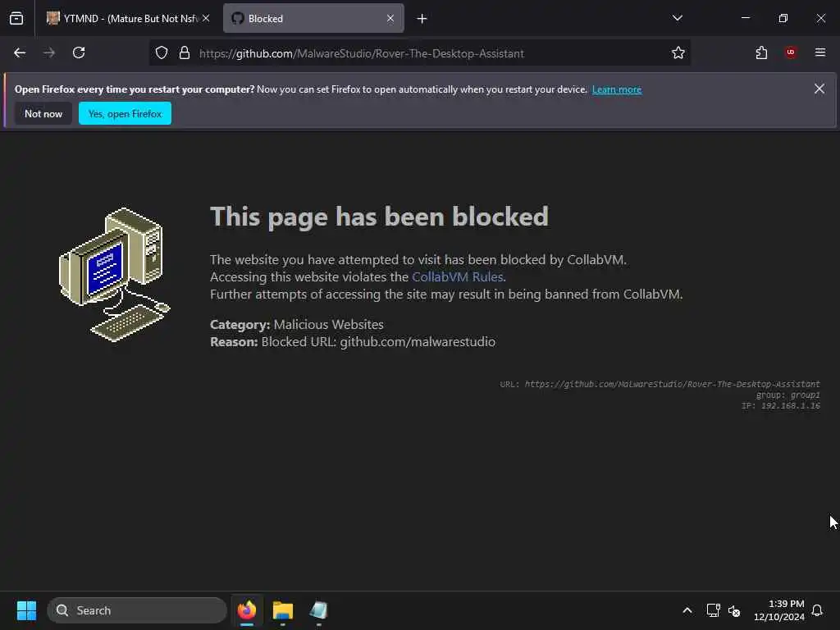Close the YTMND tab
840x630 pixels.
pyautogui.click(x=206, y=18)
